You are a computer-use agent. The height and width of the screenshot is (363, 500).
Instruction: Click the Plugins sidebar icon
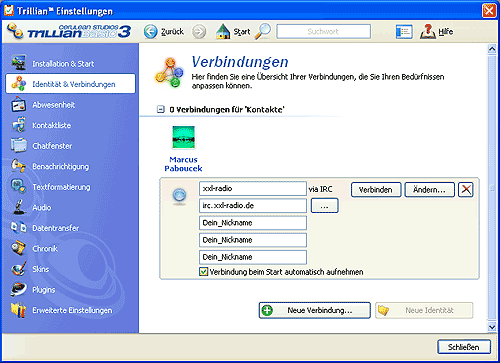(19, 289)
